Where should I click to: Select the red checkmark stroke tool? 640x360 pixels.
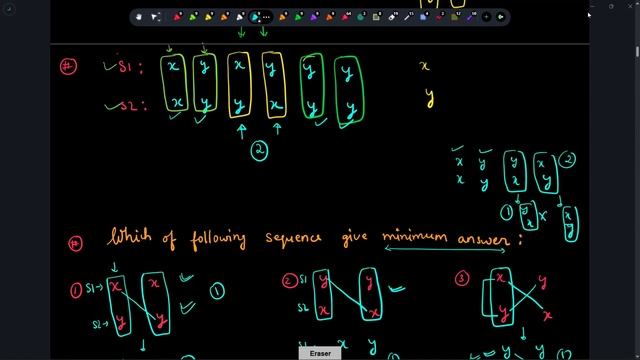click(x=439, y=17)
